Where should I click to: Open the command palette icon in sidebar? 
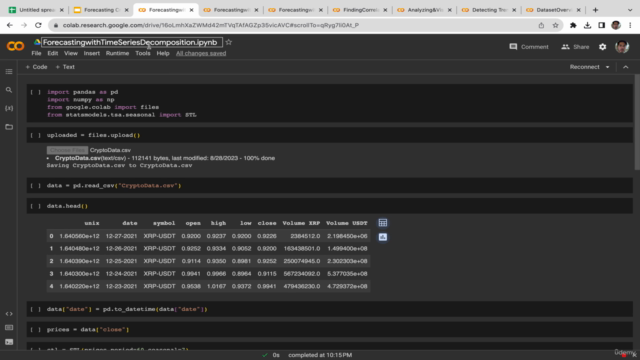point(9,328)
